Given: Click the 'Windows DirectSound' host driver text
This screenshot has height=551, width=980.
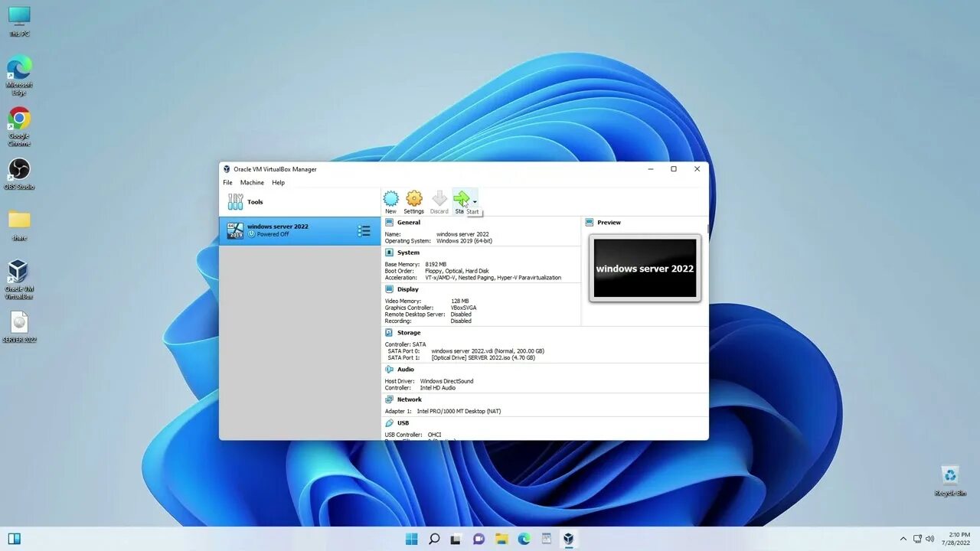Looking at the screenshot, I should coord(446,381).
